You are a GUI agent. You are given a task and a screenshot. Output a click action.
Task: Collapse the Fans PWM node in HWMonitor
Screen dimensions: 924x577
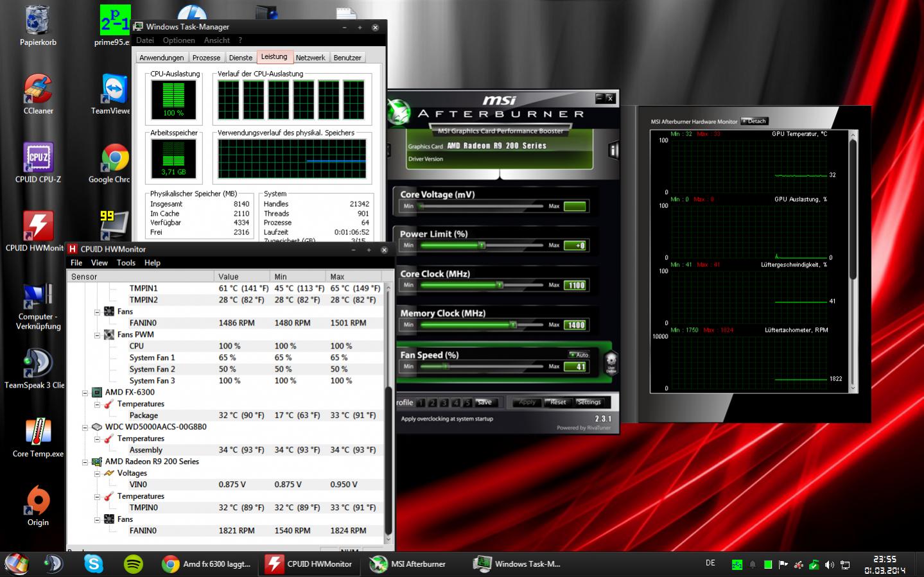click(98, 335)
